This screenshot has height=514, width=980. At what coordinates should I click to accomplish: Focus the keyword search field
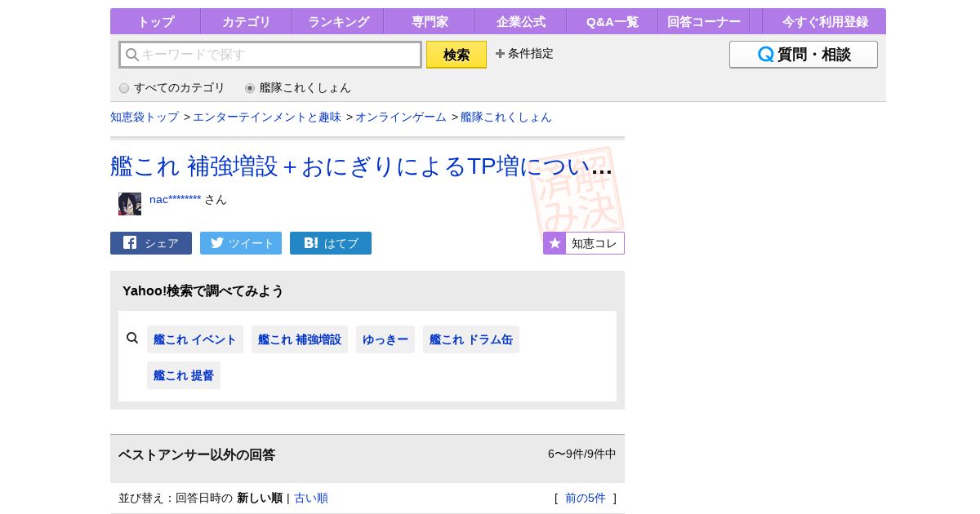coord(270,55)
